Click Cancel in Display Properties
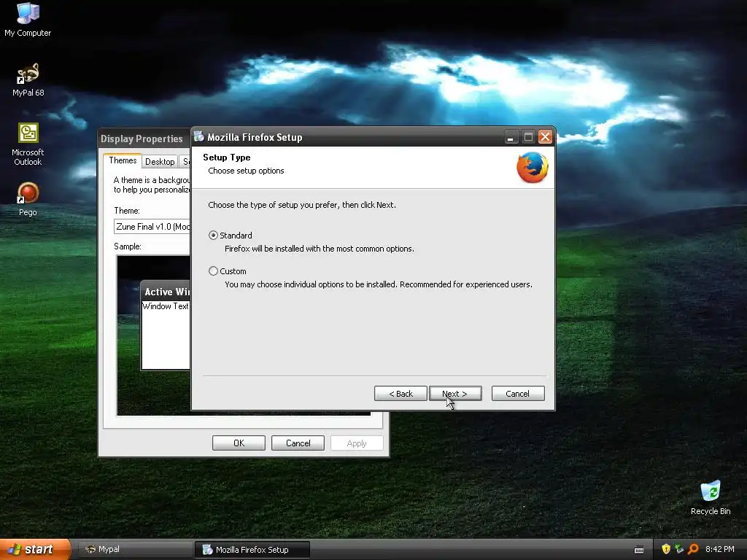This screenshot has width=747, height=560. pos(298,443)
